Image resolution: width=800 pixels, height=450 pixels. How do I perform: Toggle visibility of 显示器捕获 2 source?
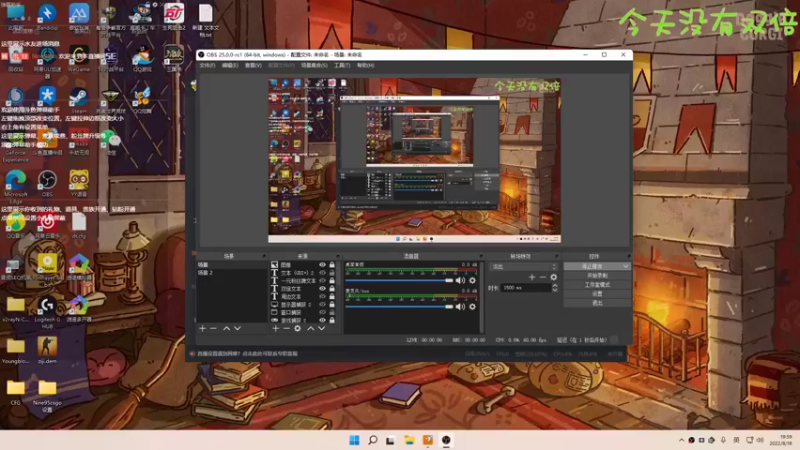pyautogui.click(x=322, y=305)
